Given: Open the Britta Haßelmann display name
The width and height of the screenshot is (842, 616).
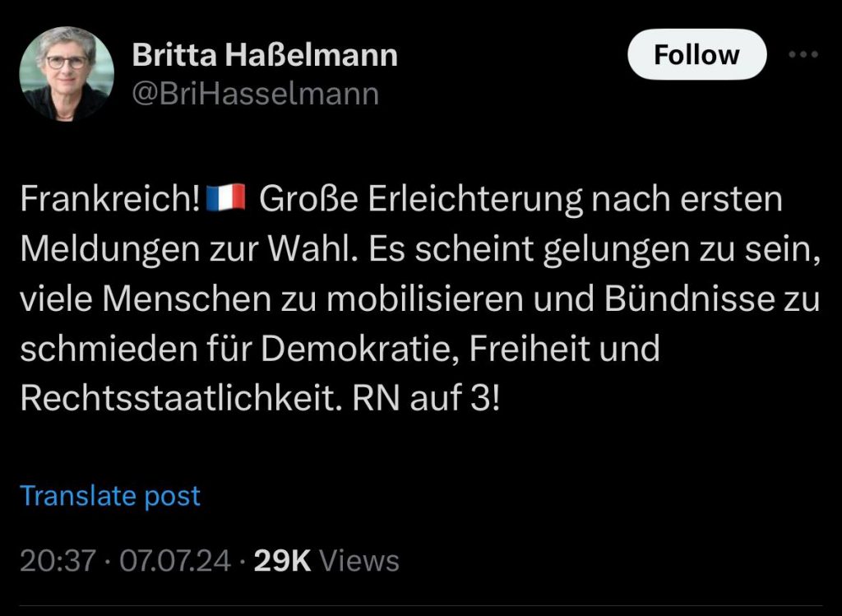Looking at the screenshot, I should (265, 55).
